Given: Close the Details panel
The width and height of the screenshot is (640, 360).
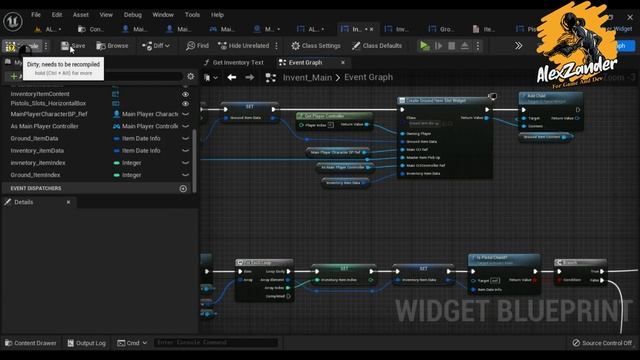Looking at the screenshot, I should [x=68, y=202].
